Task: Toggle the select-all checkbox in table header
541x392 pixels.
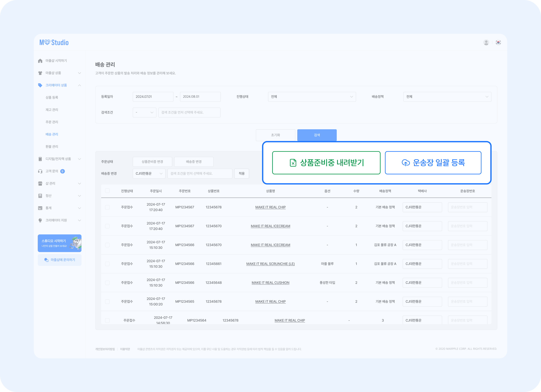Action: coord(107,191)
